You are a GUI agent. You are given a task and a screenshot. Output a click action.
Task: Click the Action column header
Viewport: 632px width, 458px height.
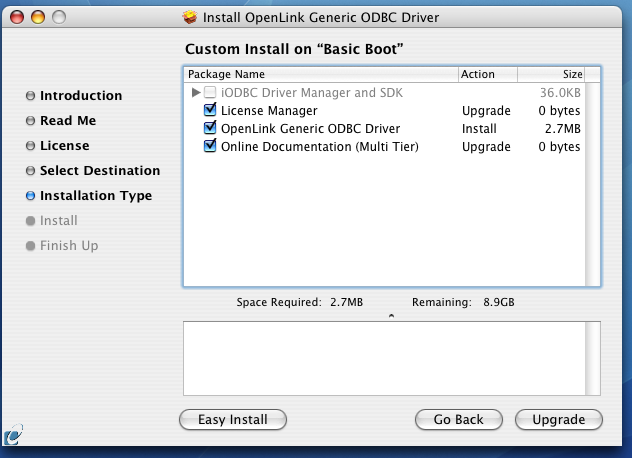tap(487, 74)
